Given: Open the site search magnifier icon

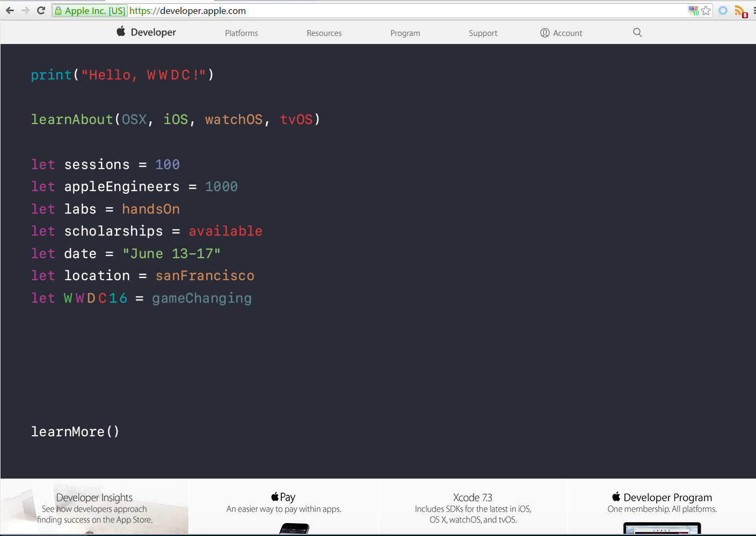Looking at the screenshot, I should coord(637,32).
